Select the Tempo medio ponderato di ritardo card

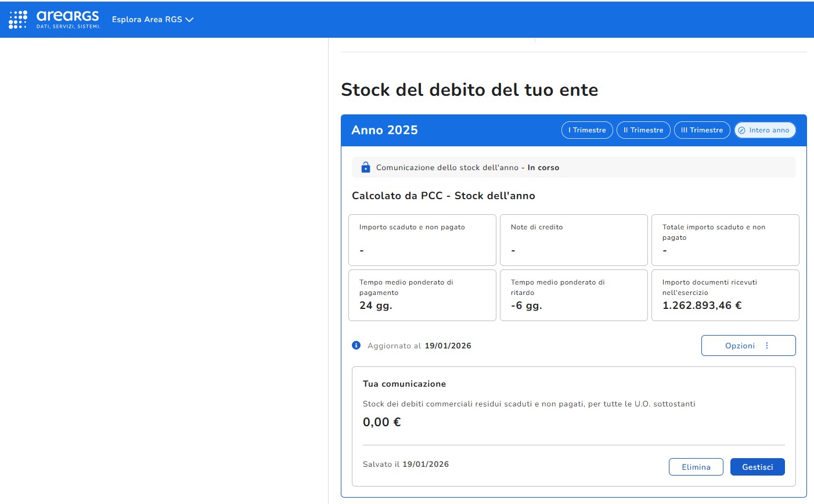coord(574,295)
